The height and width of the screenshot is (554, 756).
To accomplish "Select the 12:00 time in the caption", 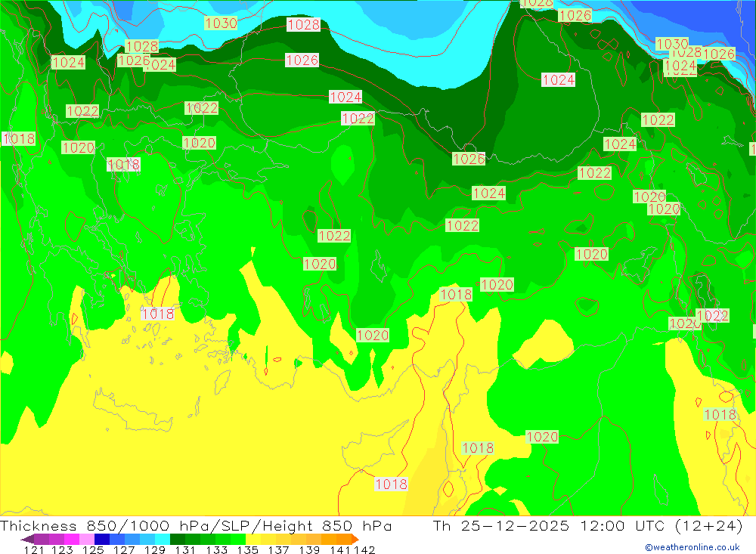I will pos(603,526).
